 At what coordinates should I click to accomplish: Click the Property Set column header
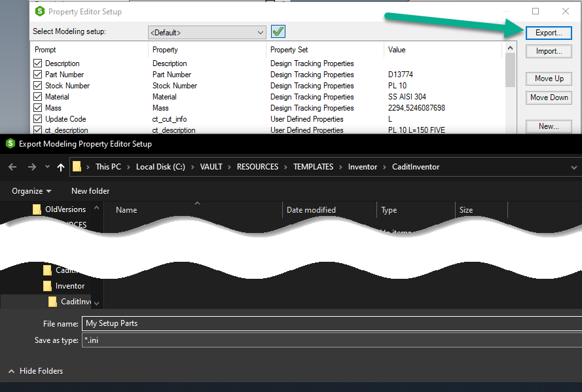[289, 50]
